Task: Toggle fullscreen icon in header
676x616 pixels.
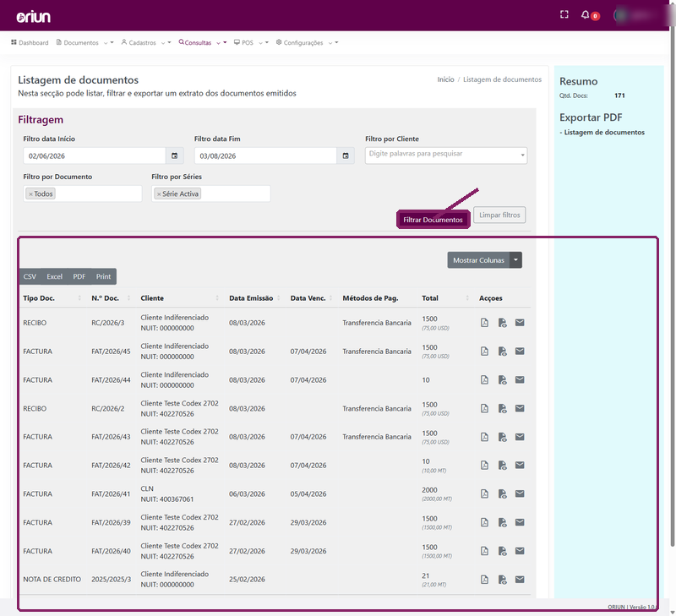Action: tap(564, 14)
